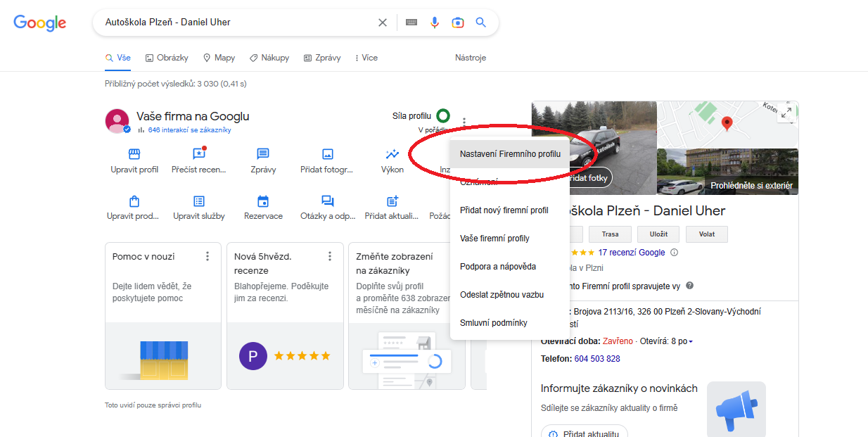The height and width of the screenshot is (437, 868).
Task: Open the three-dot menu on Nová 5hvězd. recenze card
Action: 329,256
